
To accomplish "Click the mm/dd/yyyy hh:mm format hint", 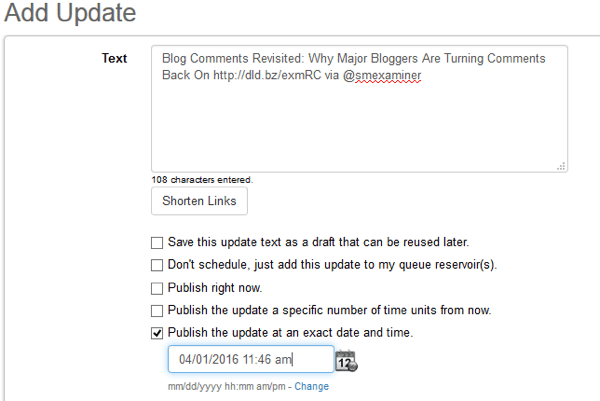I will pos(227,386).
